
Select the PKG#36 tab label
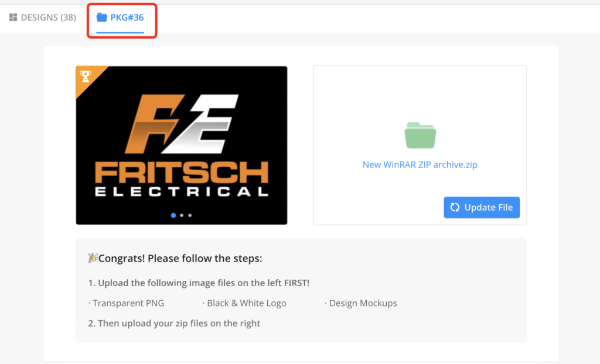tap(127, 18)
